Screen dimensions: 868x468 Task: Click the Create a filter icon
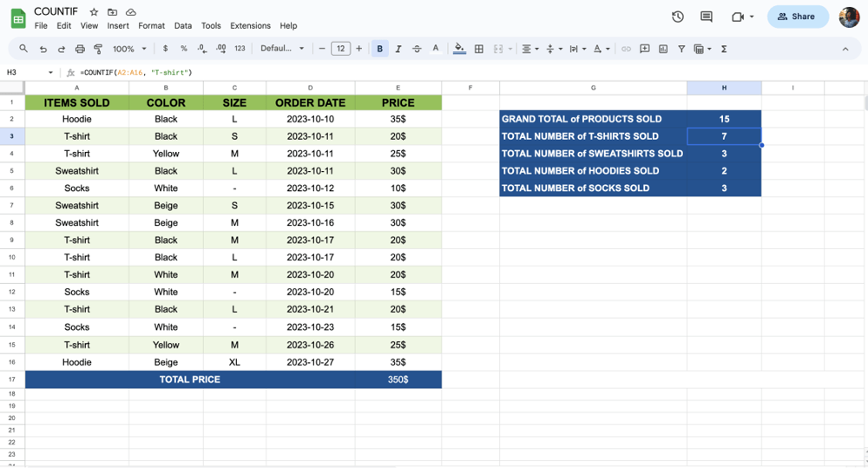point(681,49)
